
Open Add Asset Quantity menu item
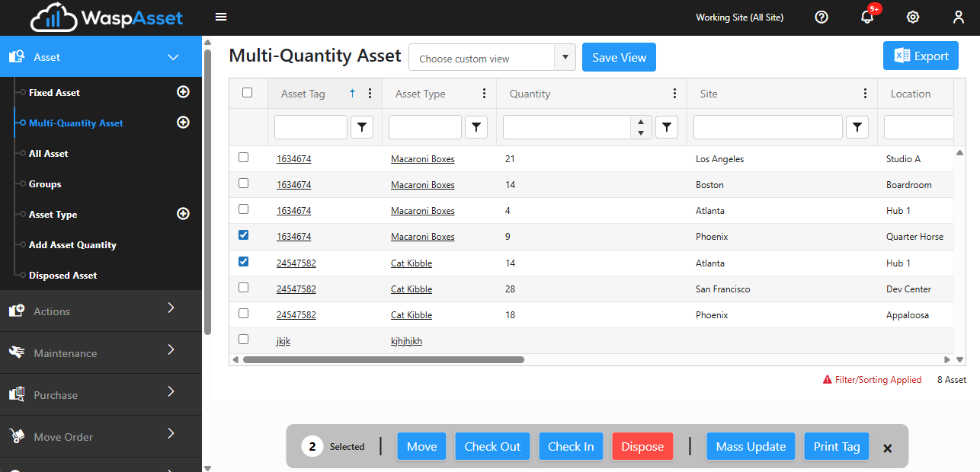click(72, 244)
